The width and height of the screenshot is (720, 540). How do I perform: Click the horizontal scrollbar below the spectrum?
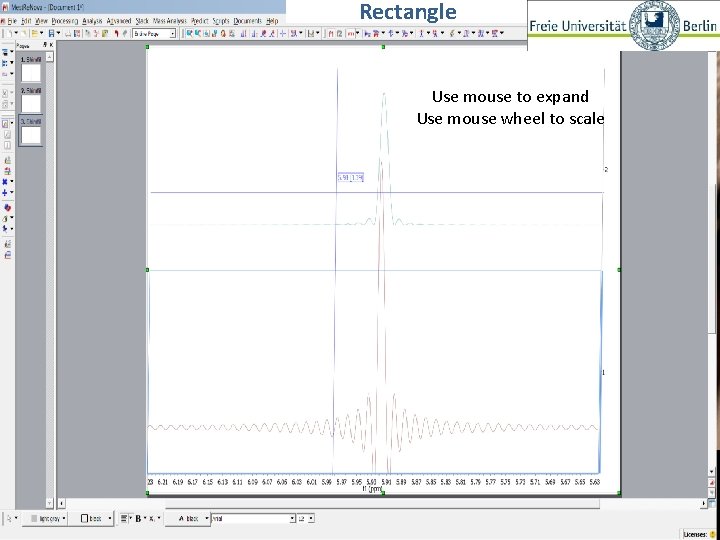382,504
